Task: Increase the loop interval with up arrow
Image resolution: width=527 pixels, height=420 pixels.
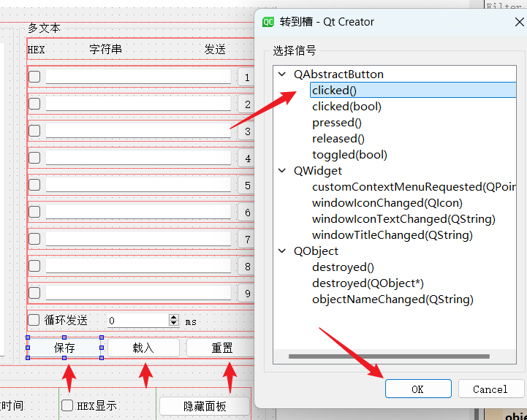Action: [174, 317]
